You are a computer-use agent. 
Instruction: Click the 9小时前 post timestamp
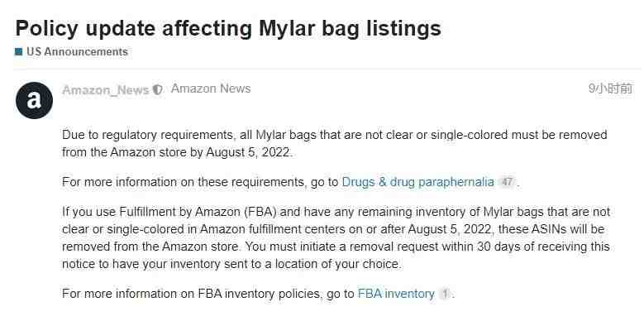(x=610, y=89)
